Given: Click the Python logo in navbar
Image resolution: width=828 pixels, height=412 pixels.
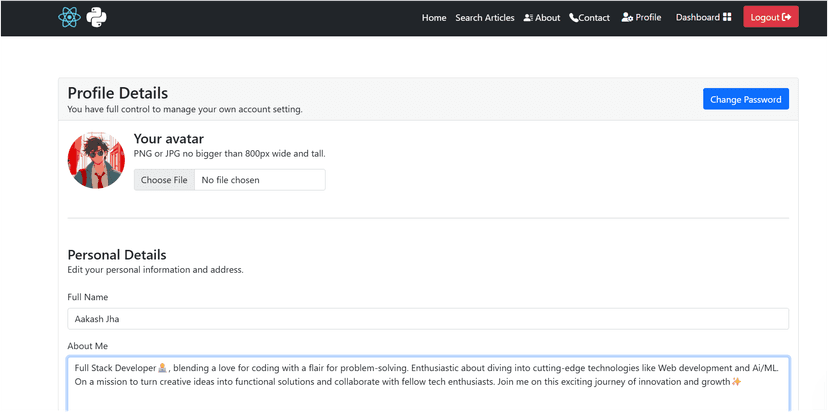Looking at the screenshot, I should pyautogui.click(x=96, y=17).
